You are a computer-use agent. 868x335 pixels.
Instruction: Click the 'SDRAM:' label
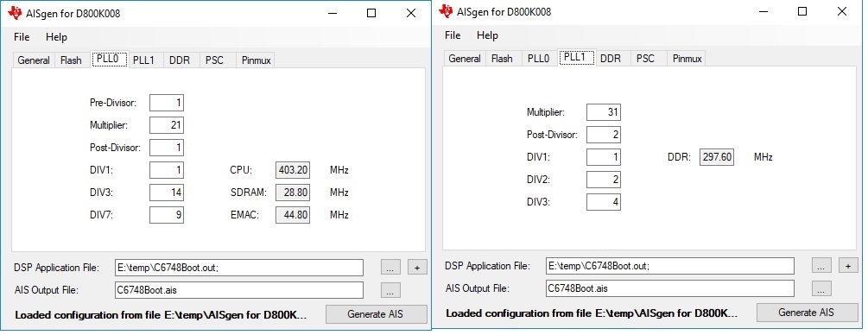click(x=249, y=193)
